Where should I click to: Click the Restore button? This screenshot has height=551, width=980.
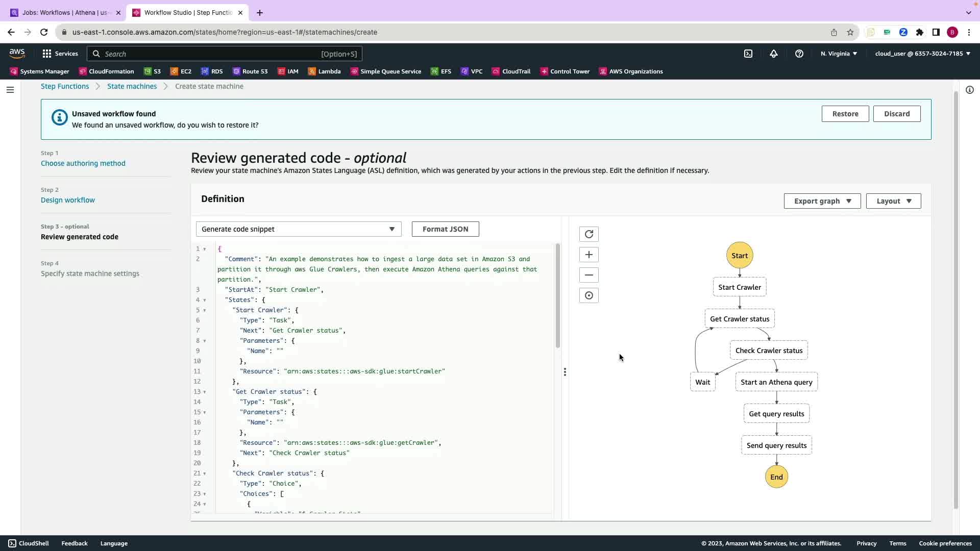tap(845, 114)
